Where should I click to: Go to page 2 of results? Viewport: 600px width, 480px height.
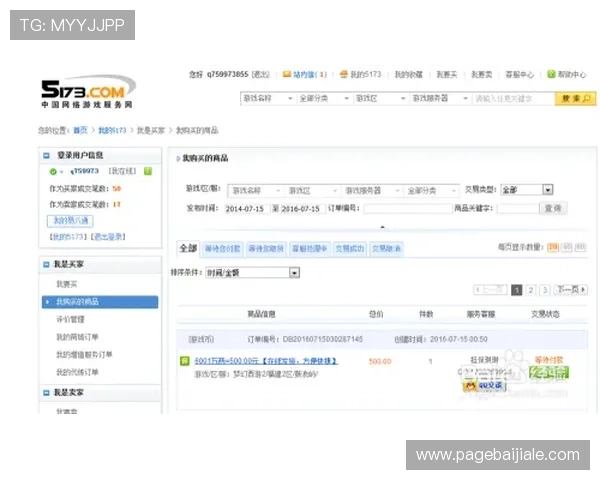click(x=530, y=290)
